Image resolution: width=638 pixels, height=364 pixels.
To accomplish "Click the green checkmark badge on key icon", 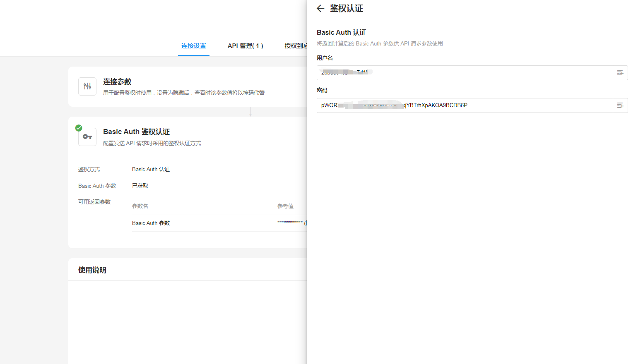I will [79, 128].
